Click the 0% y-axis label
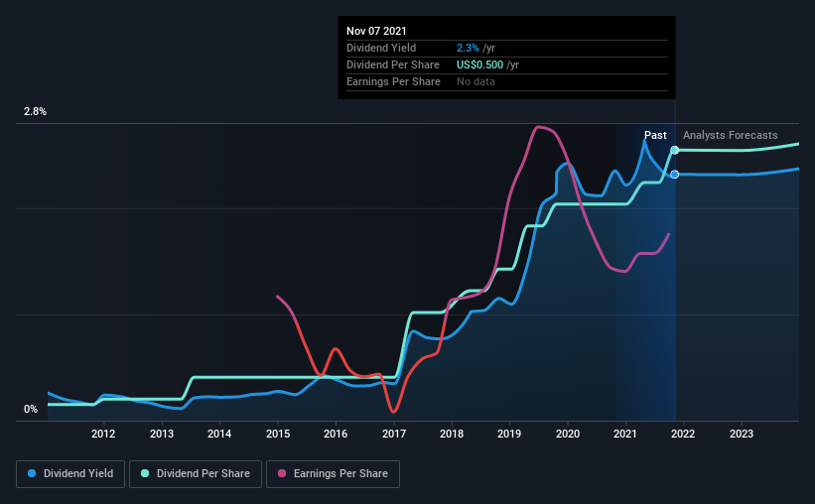Viewport: 815px width, 504px height. point(31,410)
